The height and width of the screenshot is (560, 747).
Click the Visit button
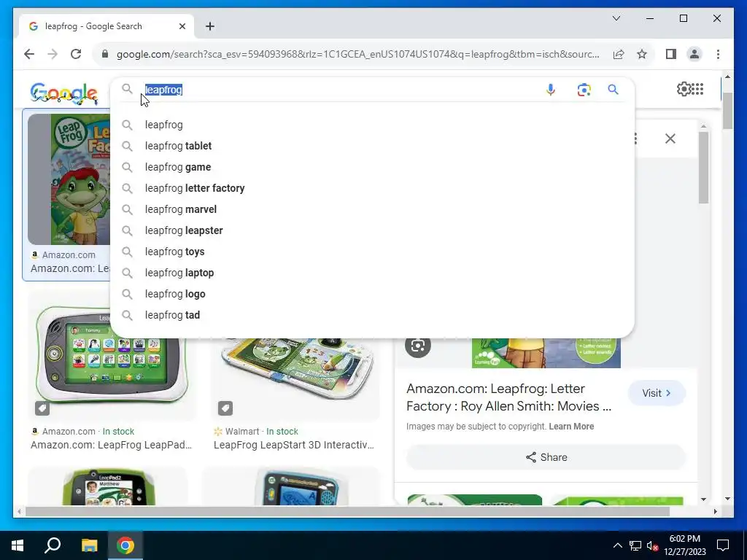(657, 393)
